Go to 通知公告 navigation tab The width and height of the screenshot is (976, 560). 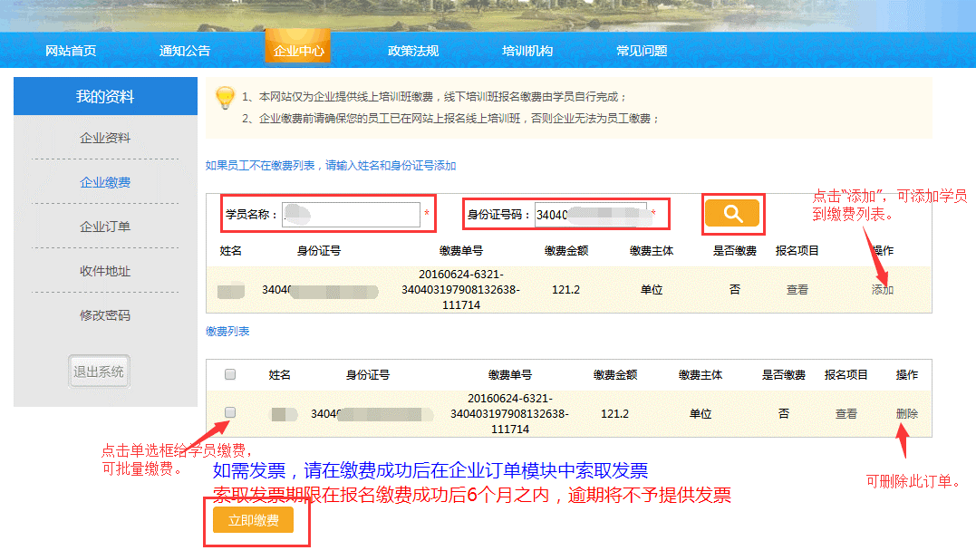click(x=185, y=51)
